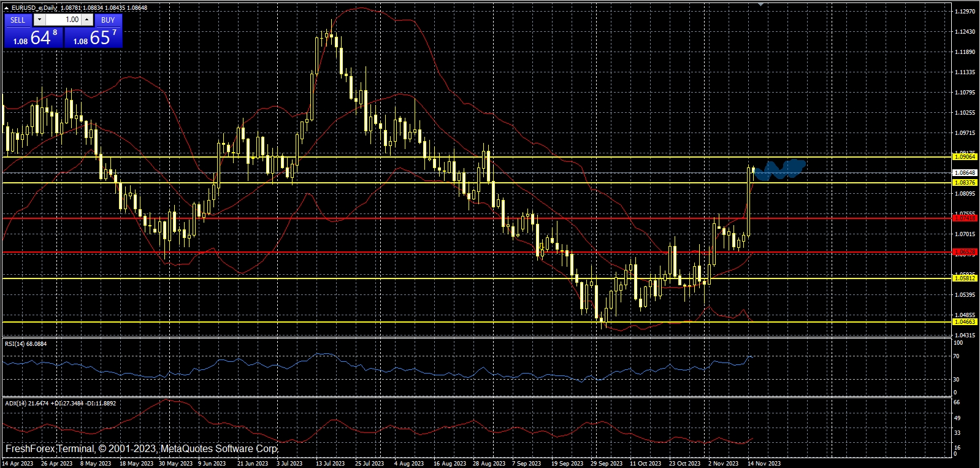Click the current price 1.08648 label

coord(965,173)
